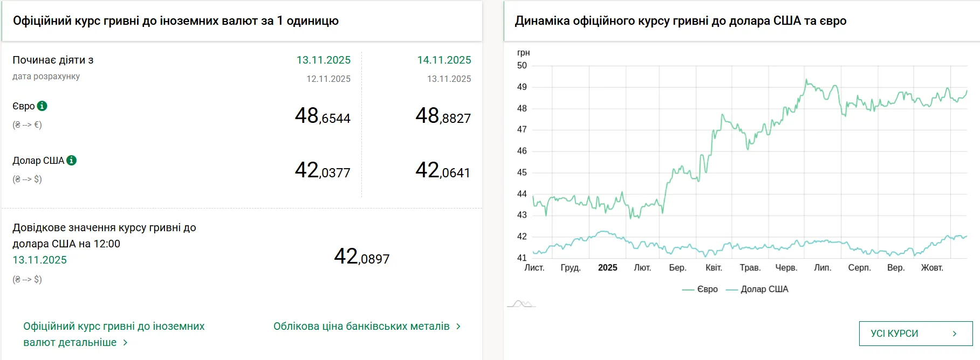Toggle the Долар США series in the chart legend
Screen dimensions: 980x360
pos(757,289)
